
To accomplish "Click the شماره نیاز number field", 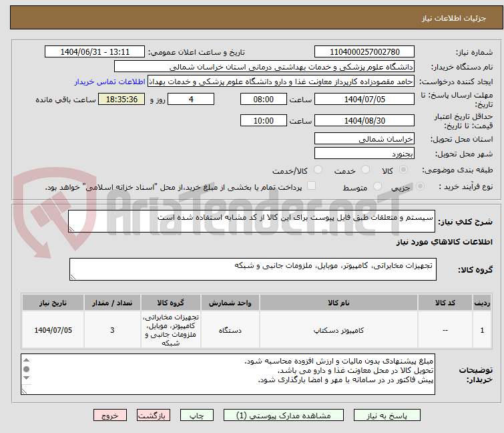I will [x=364, y=52].
